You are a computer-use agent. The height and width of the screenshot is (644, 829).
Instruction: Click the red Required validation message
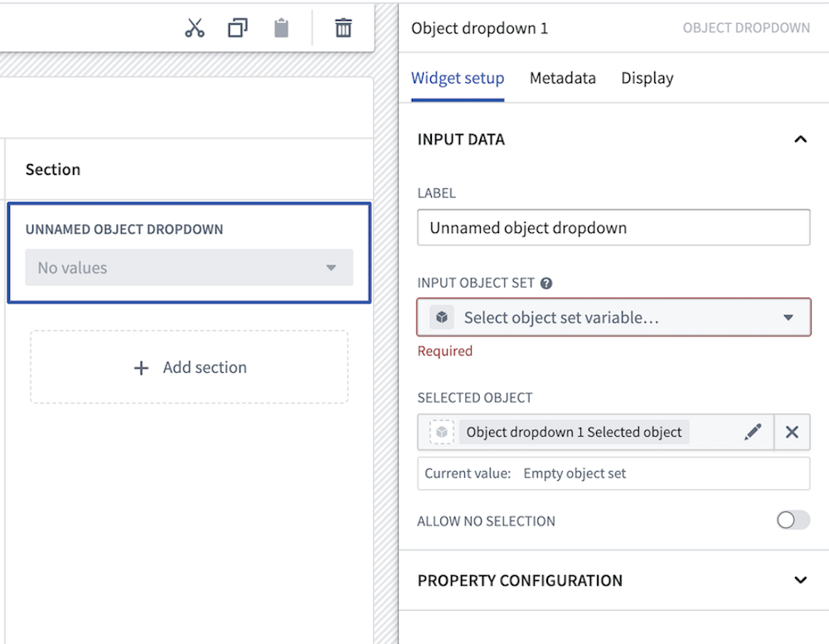click(x=444, y=351)
